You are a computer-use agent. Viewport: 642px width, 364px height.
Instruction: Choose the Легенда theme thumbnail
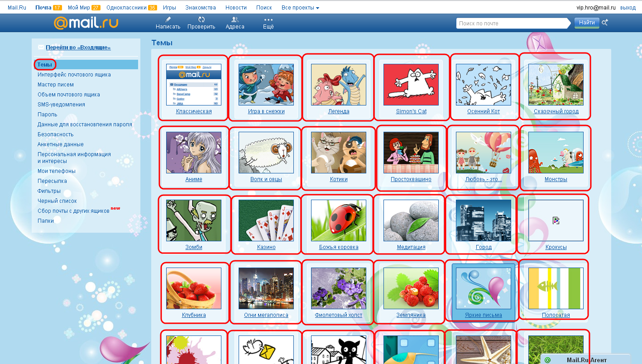pyautogui.click(x=339, y=85)
